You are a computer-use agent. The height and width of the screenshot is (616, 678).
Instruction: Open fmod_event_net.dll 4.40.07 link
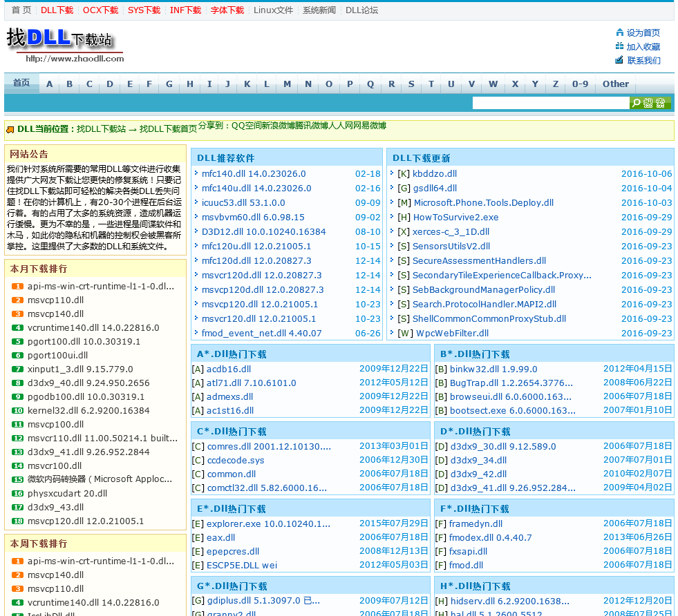point(261,333)
